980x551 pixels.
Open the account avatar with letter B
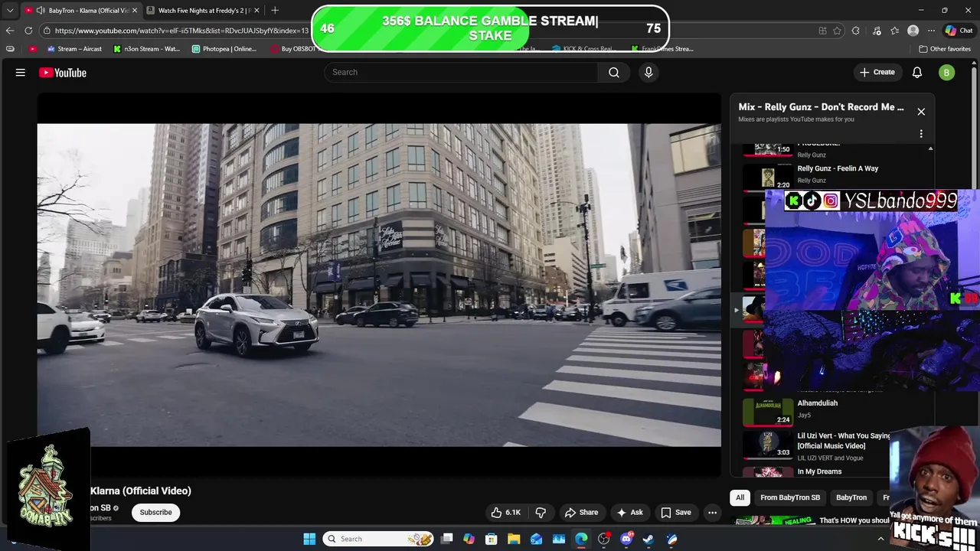[x=947, y=73]
